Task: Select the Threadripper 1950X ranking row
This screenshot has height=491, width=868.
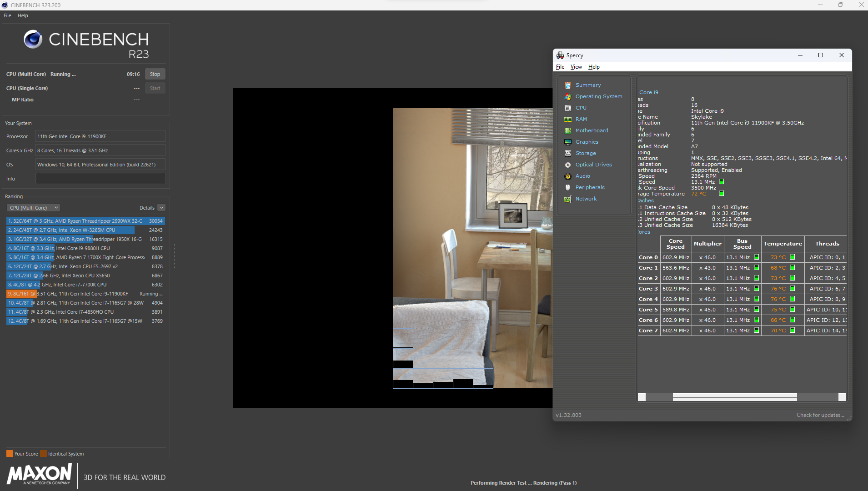Action: pyautogui.click(x=85, y=239)
